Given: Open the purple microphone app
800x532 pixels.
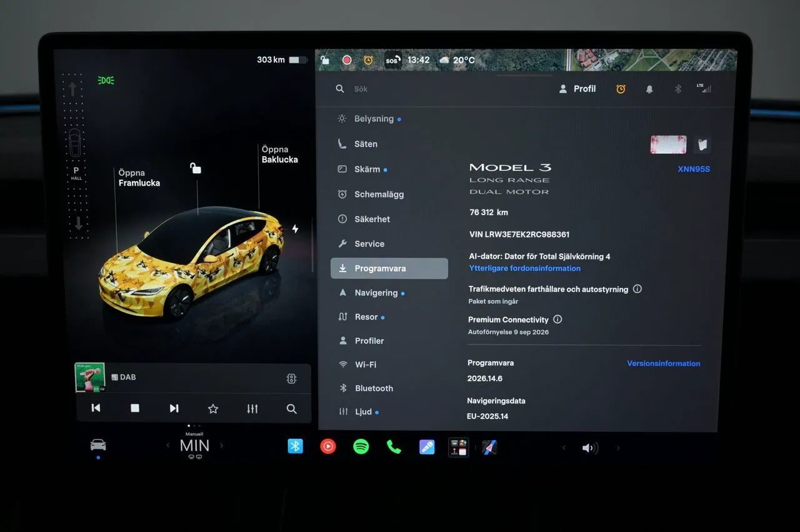Looking at the screenshot, I should pyautogui.click(x=427, y=447).
